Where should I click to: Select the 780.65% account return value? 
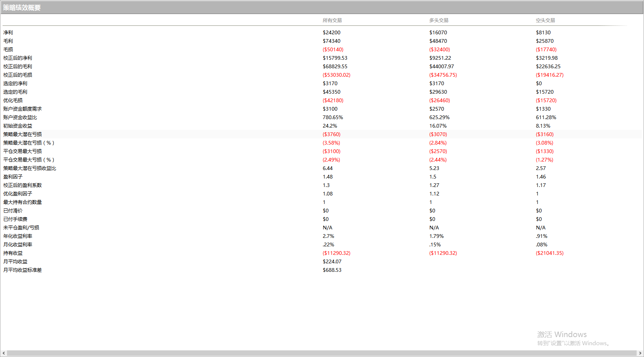pyautogui.click(x=333, y=117)
